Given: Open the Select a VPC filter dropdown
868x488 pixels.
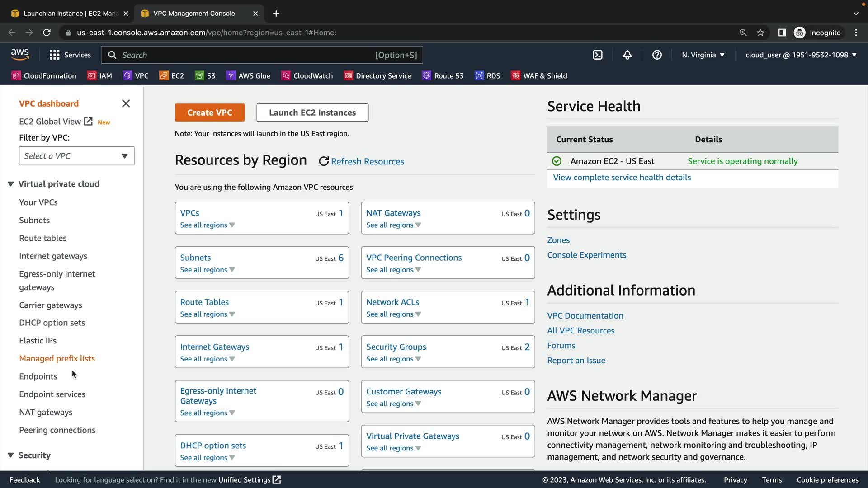Looking at the screenshot, I should pyautogui.click(x=76, y=156).
